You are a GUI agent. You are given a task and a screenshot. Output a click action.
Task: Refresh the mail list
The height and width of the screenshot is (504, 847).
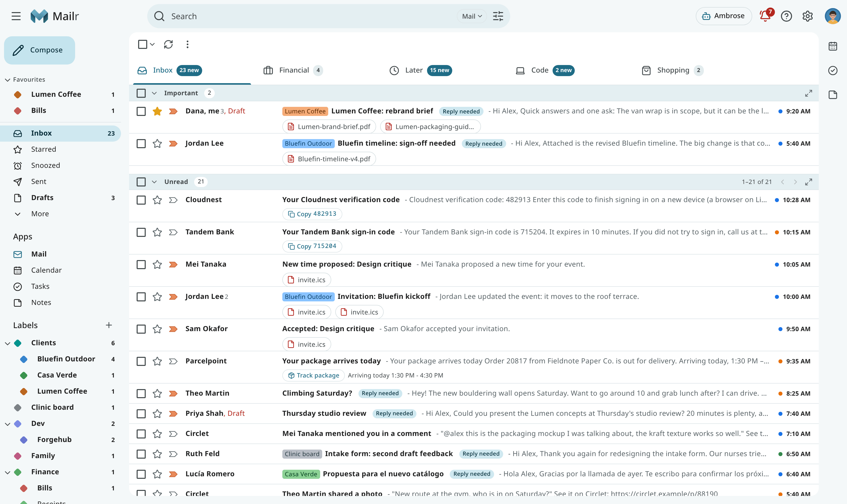pyautogui.click(x=168, y=45)
